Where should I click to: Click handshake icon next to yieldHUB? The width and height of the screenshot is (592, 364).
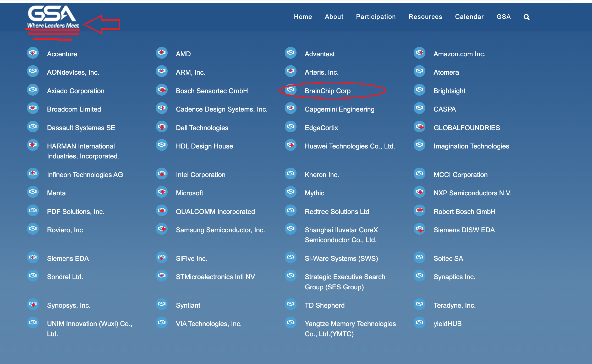[x=420, y=323]
